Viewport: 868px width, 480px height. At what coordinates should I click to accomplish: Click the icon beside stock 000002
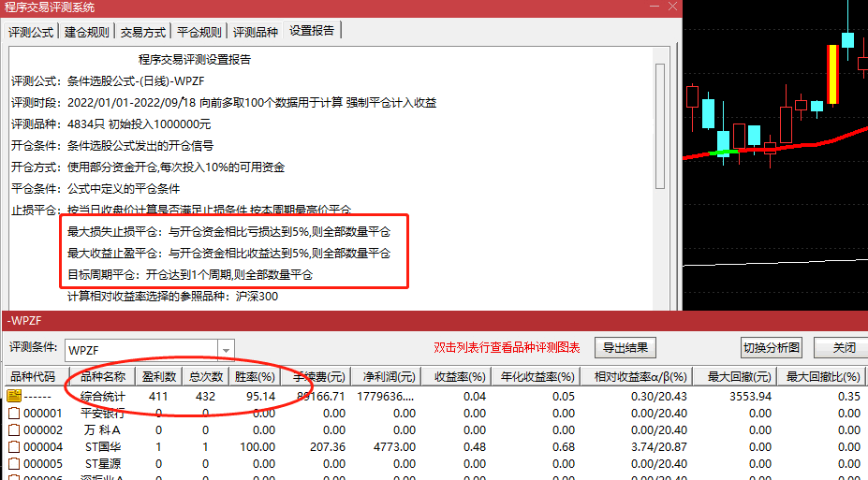click(14, 429)
